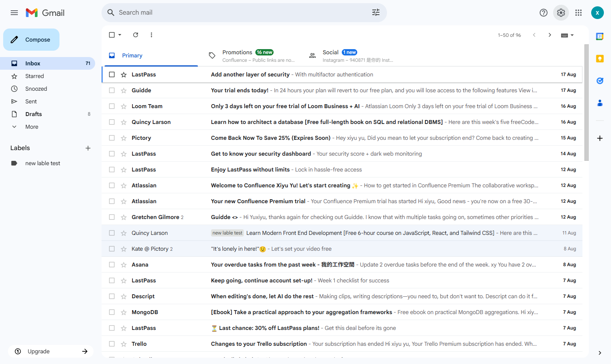Screen dimensions: 611x364
Task: Open the select dropdown arrow
Action: [120, 35]
